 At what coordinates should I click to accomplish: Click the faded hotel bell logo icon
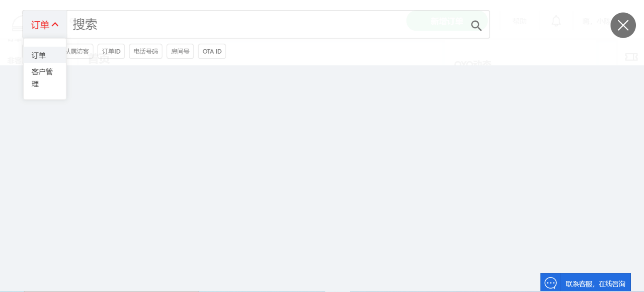pos(18,24)
